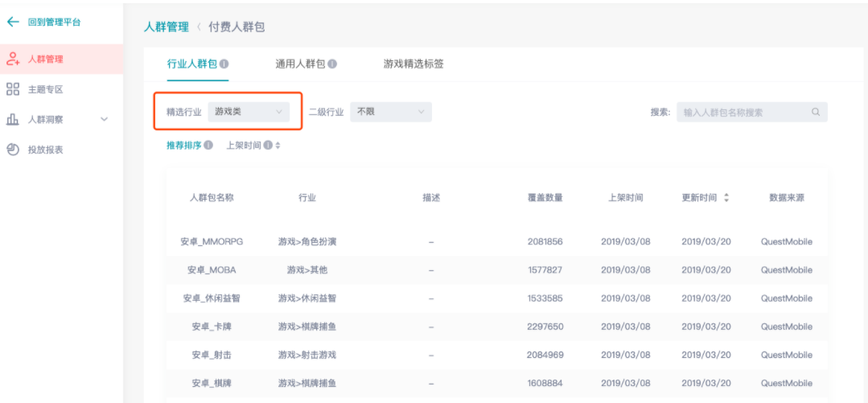Click 2019/03/08 in the 安卓_卡牌 row

(x=626, y=327)
